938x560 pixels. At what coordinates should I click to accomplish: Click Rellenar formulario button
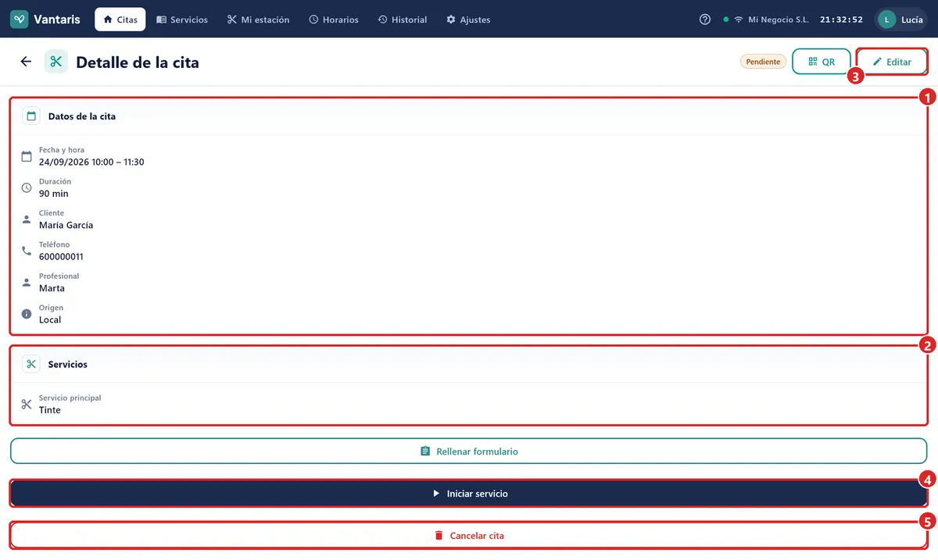(x=468, y=451)
